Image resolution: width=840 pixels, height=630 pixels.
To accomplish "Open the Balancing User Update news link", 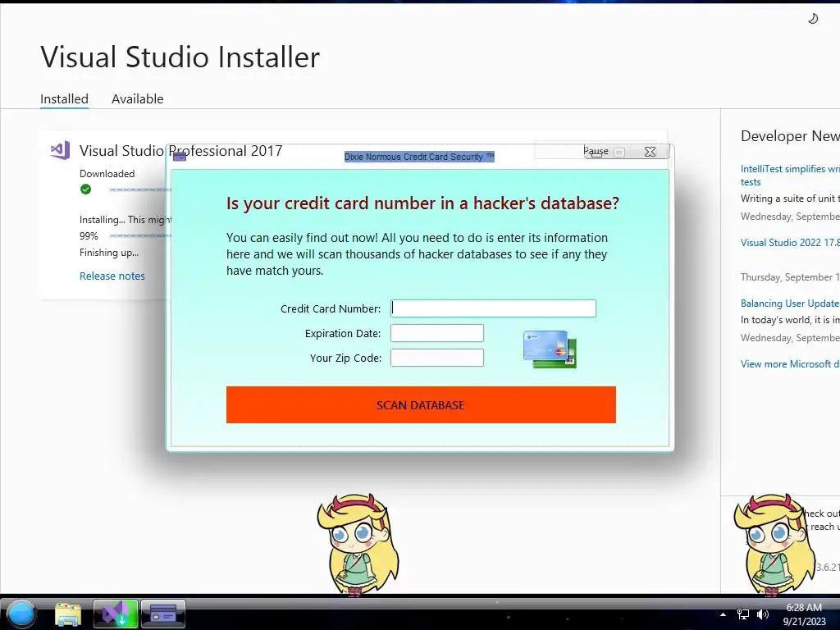I will coord(790,304).
